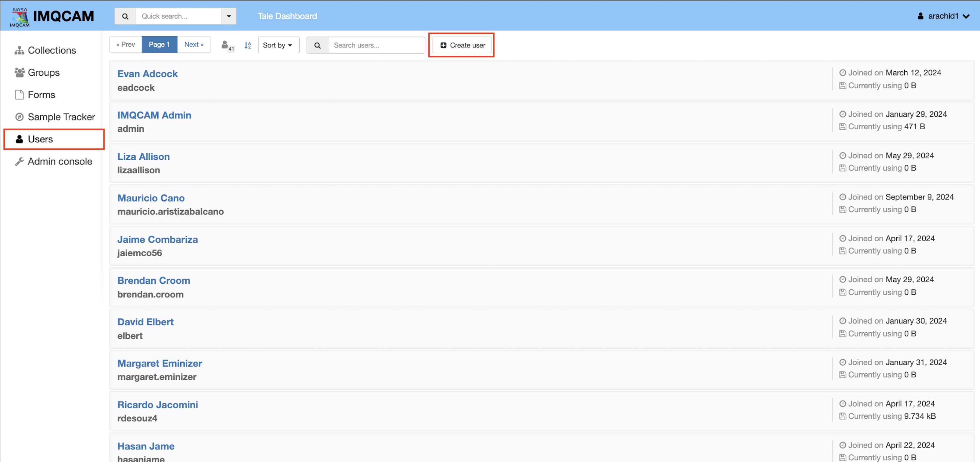Click the IMQCAM NASA logo icon
Viewport: 980px width, 462px height.
[x=20, y=17]
